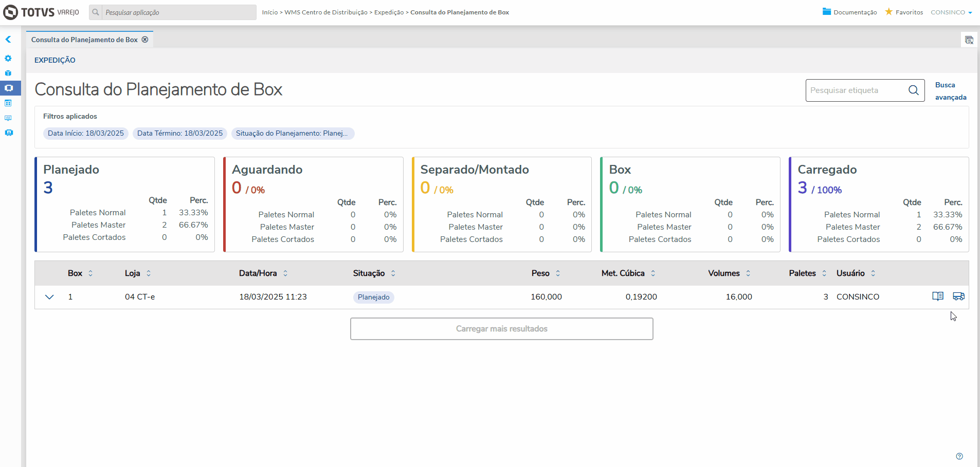Click the Data Início filter chip
Viewport: 980px width, 467px height.
(x=86, y=134)
